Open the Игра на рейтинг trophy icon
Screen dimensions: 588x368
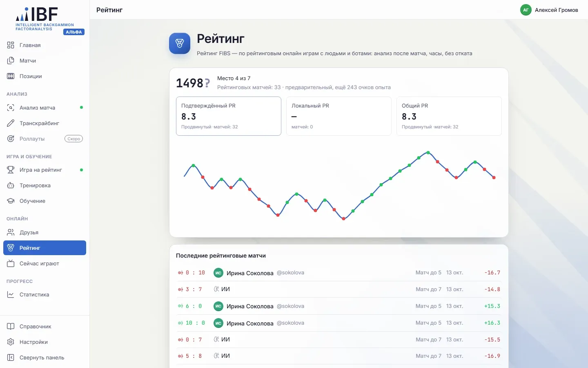click(11, 170)
